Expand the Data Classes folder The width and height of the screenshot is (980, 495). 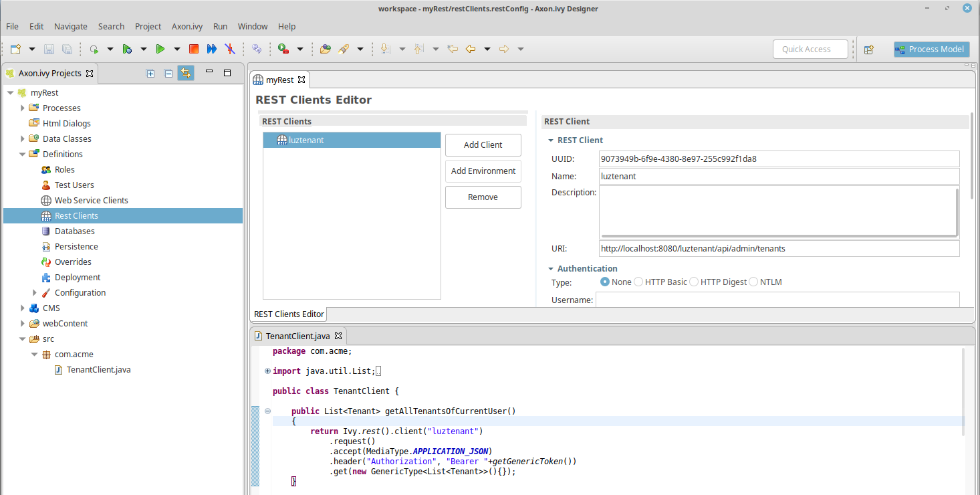click(x=22, y=138)
